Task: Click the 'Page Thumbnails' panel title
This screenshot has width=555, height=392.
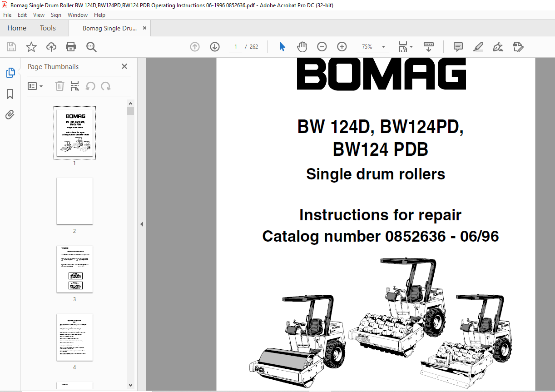Action: [53, 66]
